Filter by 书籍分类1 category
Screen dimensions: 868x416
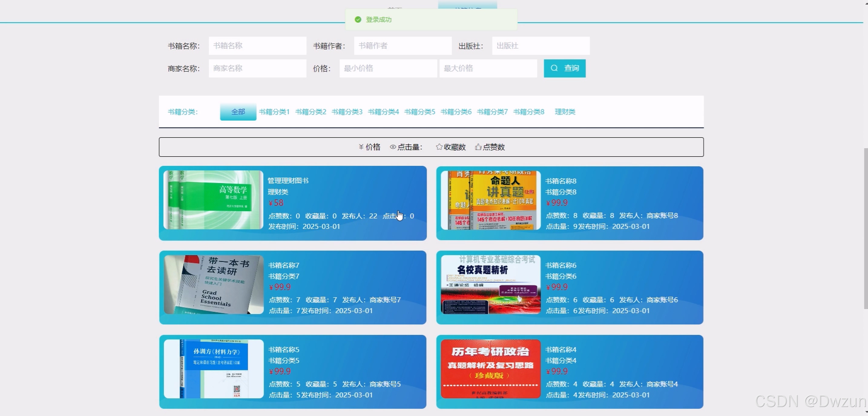(x=274, y=112)
